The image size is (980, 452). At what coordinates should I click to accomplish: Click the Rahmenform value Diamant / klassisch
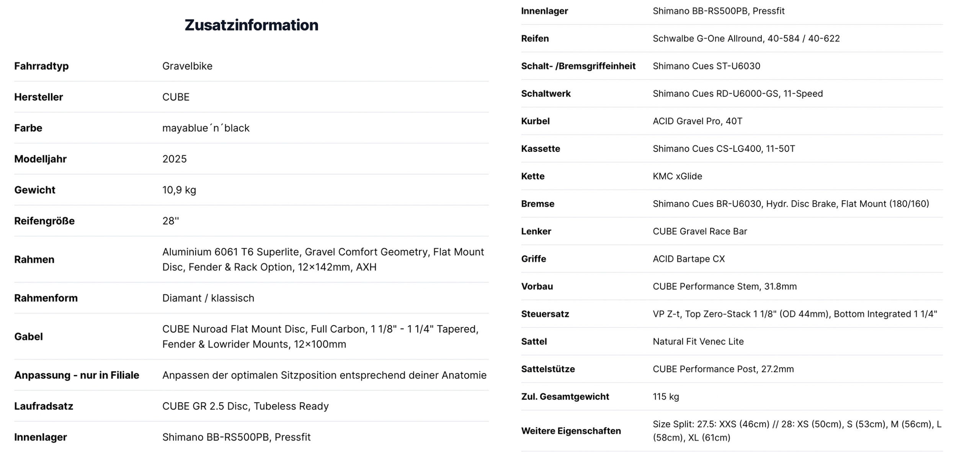208,298
